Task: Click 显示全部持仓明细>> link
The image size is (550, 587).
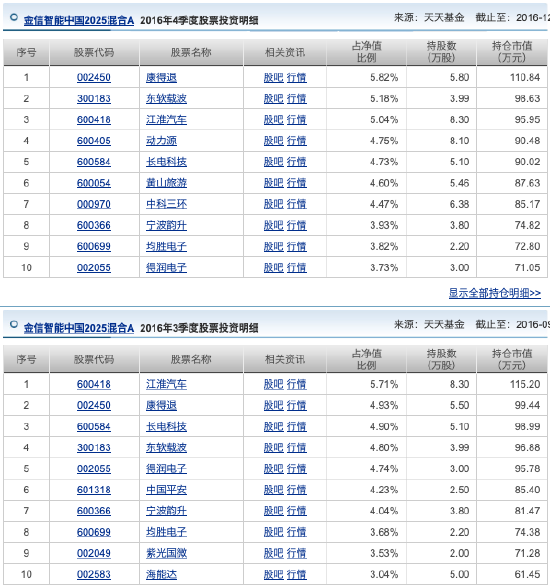Action: (x=495, y=293)
